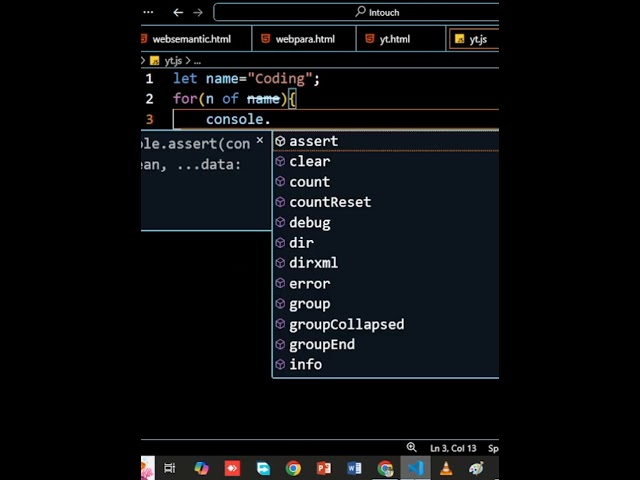The height and width of the screenshot is (480, 640).
Task: Click the method icon beside debug
Action: [280, 222]
